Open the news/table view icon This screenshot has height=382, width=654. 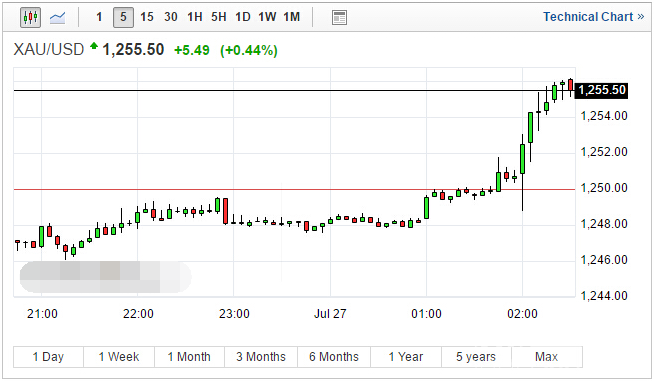click(339, 18)
